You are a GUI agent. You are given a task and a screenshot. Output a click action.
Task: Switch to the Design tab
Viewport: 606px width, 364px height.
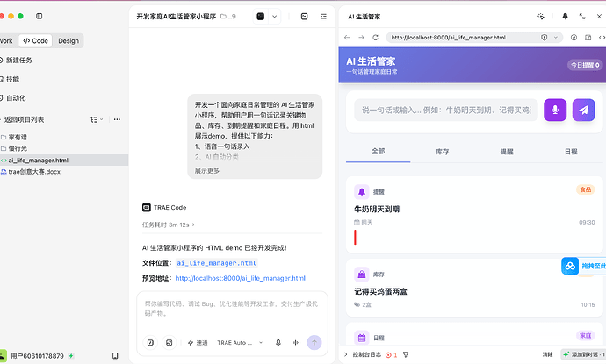[69, 41]
